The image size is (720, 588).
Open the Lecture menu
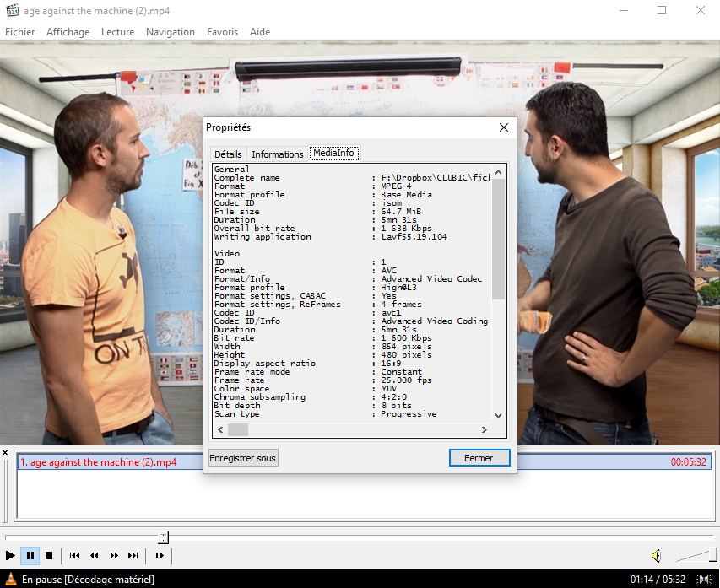[117, 32]
